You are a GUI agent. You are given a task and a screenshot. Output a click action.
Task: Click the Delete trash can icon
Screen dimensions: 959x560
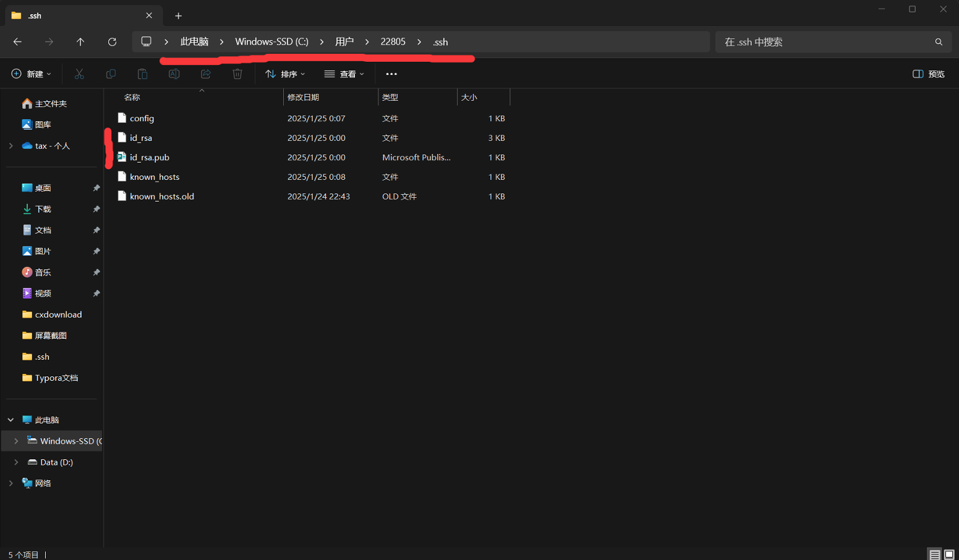pyautogui.click(x=237, y=74)
